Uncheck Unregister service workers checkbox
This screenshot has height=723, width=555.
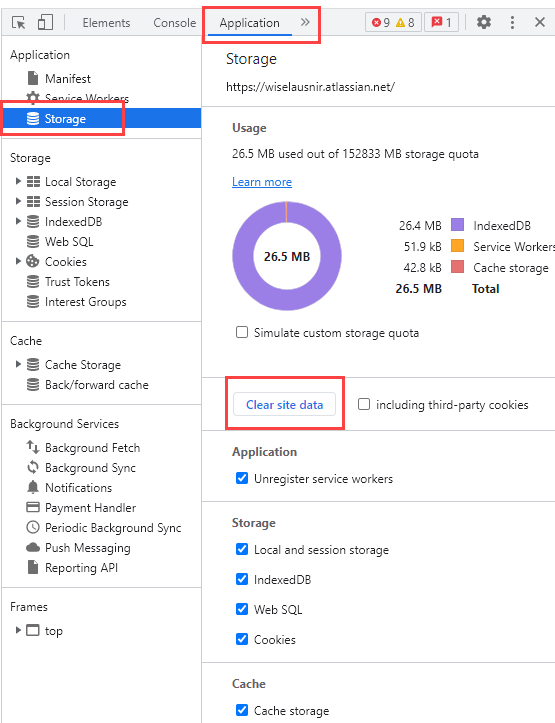pyautogui.click(x=242, y=478)
